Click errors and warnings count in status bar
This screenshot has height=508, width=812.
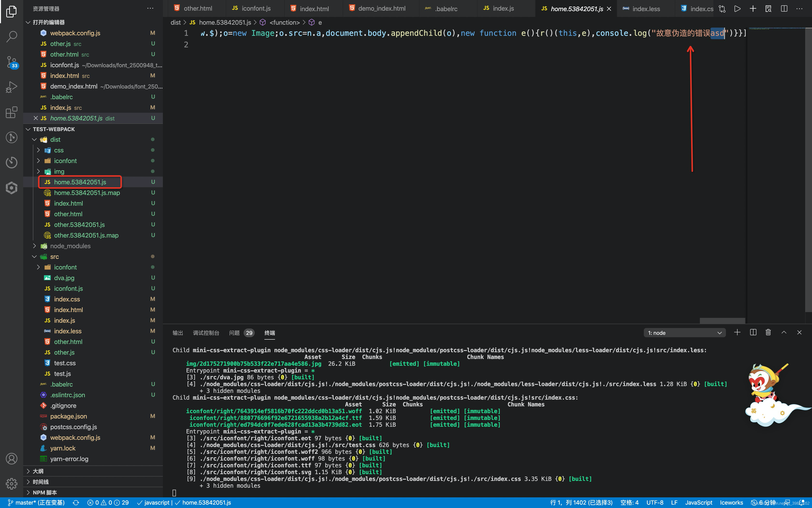click(x=108, y=503)
